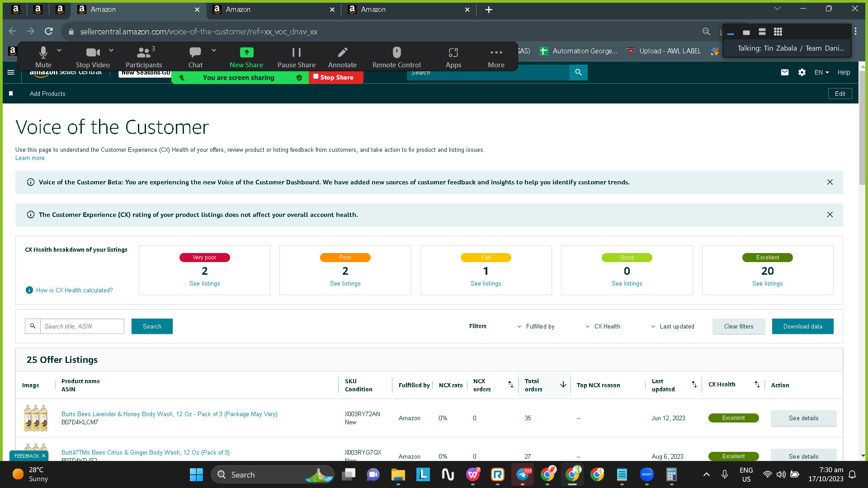This screenshot has height=488, width=868.
Task: Open File Explorer from the taskbar
Action: [x=398, y=474]
